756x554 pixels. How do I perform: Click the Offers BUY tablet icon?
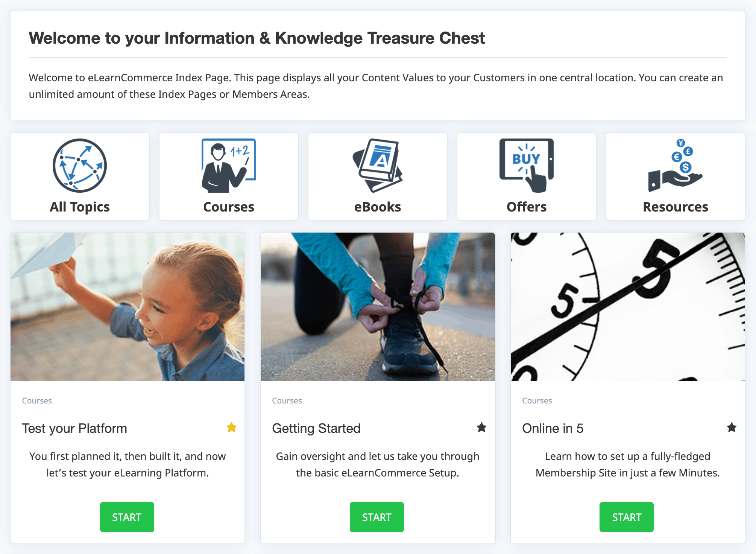pyautogui.click(x=527, y=166)
